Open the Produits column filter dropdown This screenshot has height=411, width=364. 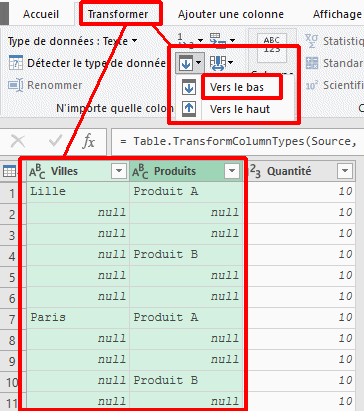232,171
